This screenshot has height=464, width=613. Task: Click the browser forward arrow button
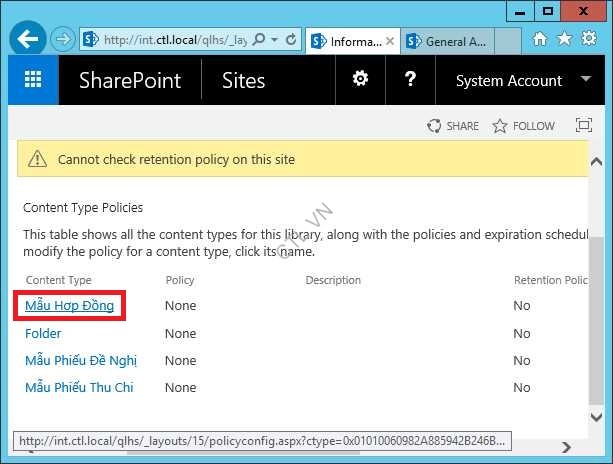pyautogui.click(x=62, y=40)
